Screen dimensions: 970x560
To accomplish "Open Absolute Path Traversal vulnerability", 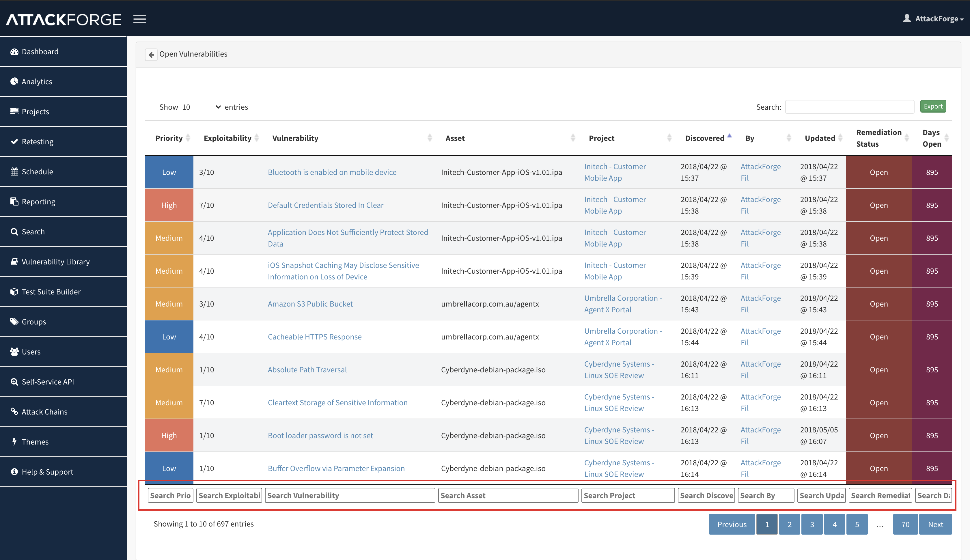I will [307, 369].
